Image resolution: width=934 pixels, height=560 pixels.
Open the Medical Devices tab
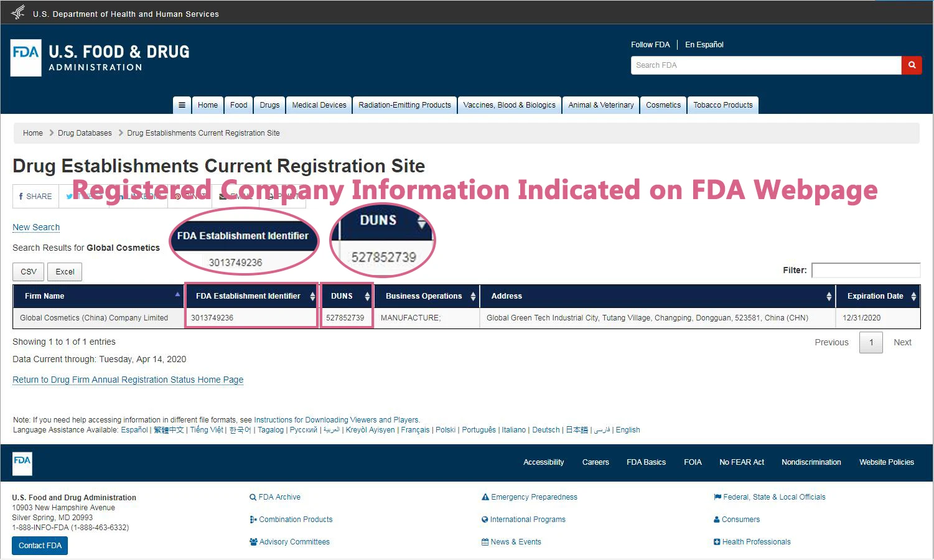click(x=319, y=105)
